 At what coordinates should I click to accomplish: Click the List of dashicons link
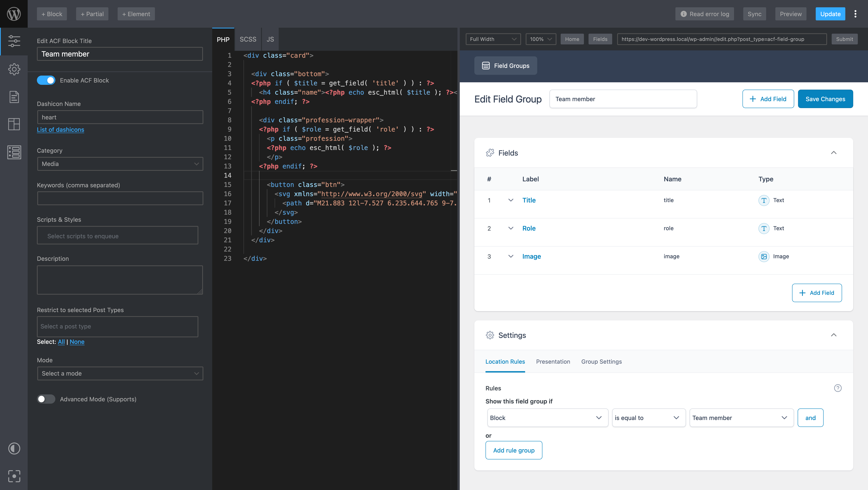(60, 129)
